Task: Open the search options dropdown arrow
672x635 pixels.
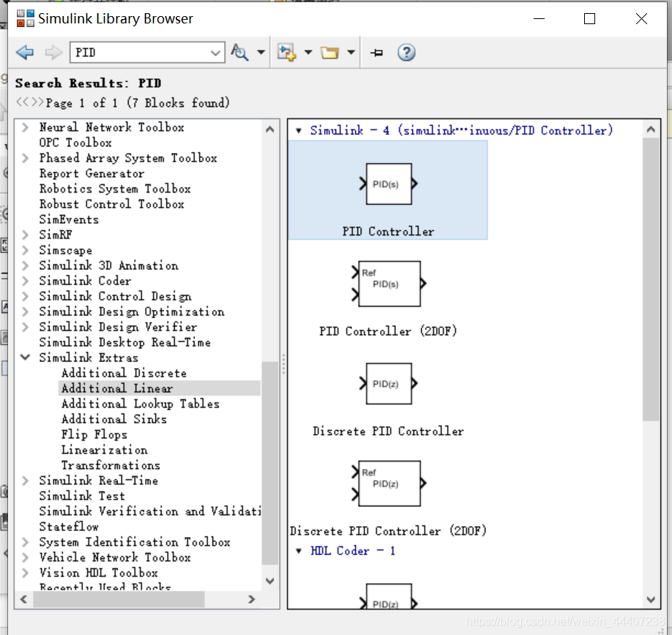Action: [261, 53]
